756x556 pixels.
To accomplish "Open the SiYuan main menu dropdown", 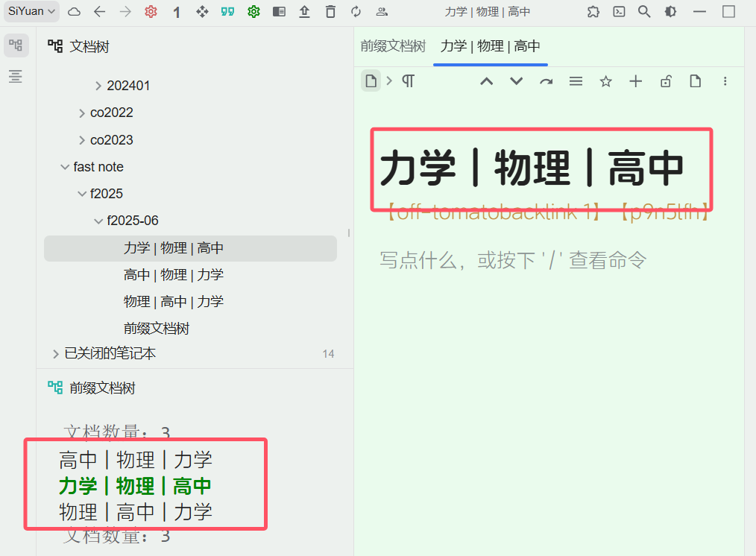I will pos(31,11).
